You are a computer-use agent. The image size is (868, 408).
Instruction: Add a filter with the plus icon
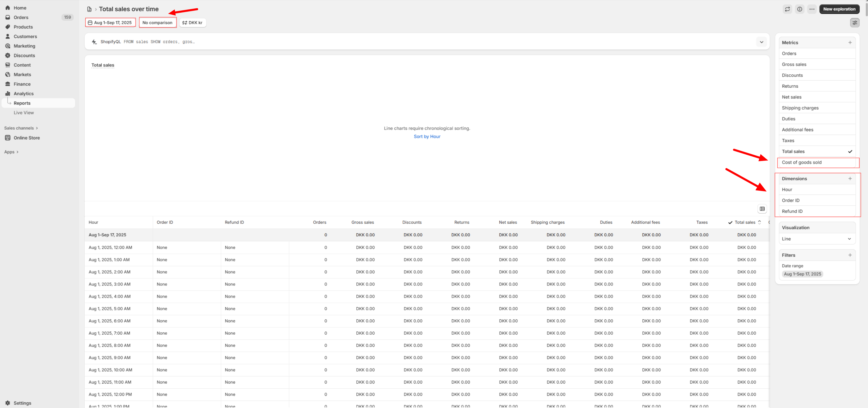click(x=850, y=255)
